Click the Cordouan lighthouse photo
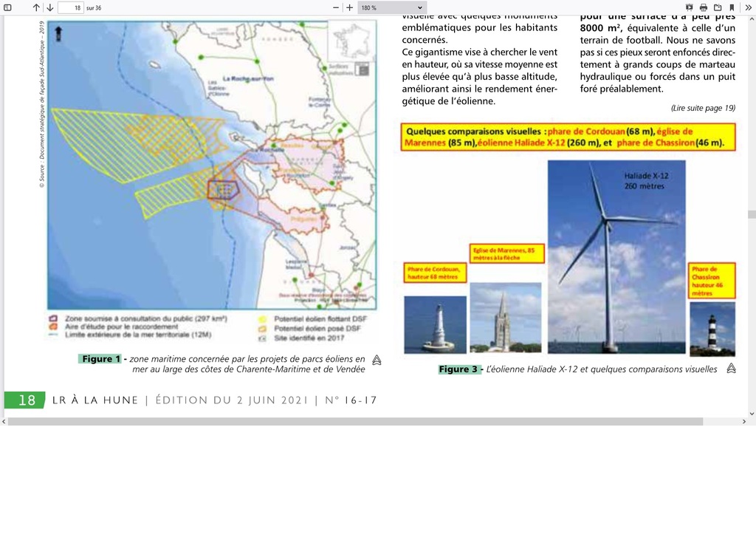 pyautogui.click(x=436, y=325)
